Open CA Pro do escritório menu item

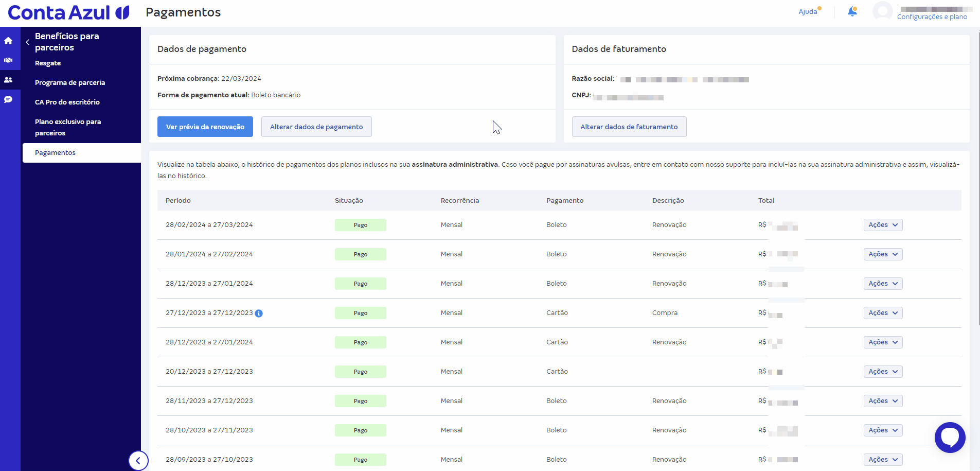pyautogui.click(x=67, y=102)
